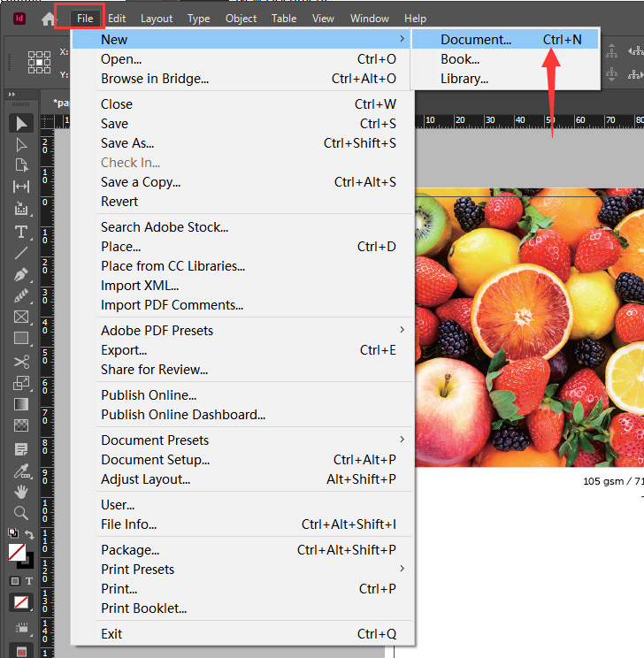Screen dimensions: 644x658
Task: Toggle formatting affects container button
Action: pyautogui.click(x=15, y=581)
